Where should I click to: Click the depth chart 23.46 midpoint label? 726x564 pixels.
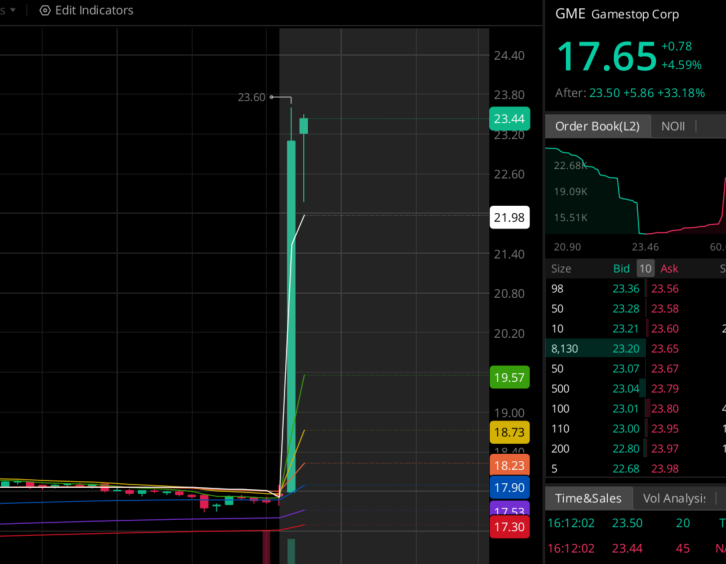click(645, 247)
